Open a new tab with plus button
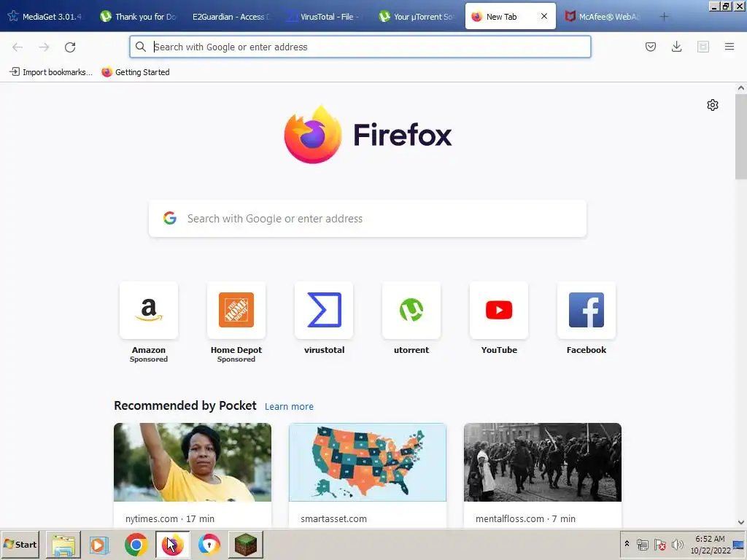The image size is (747, 560). [664, 17]
